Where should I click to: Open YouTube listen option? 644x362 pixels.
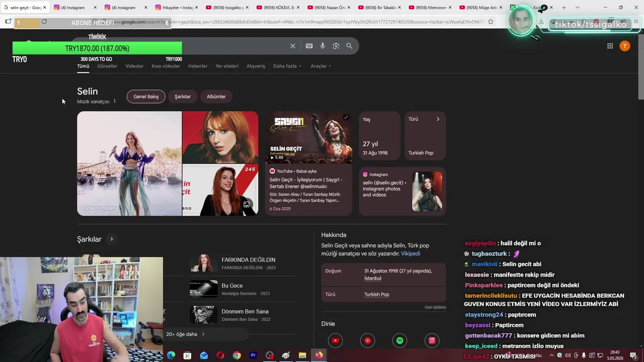point(335,341)
